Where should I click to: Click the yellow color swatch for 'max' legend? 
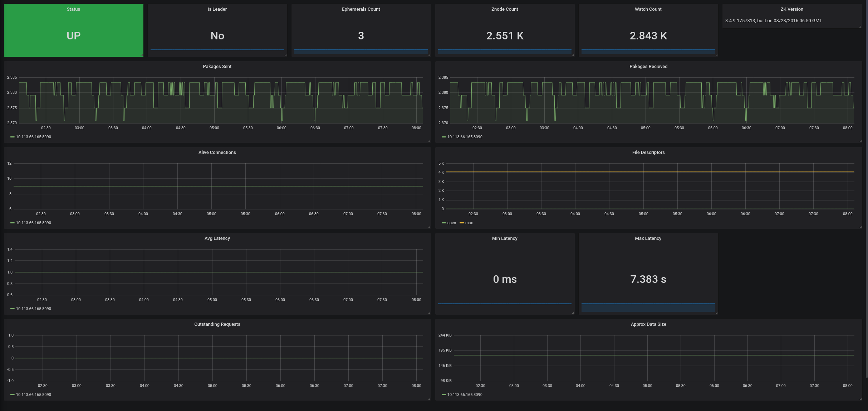coord(462,223)
